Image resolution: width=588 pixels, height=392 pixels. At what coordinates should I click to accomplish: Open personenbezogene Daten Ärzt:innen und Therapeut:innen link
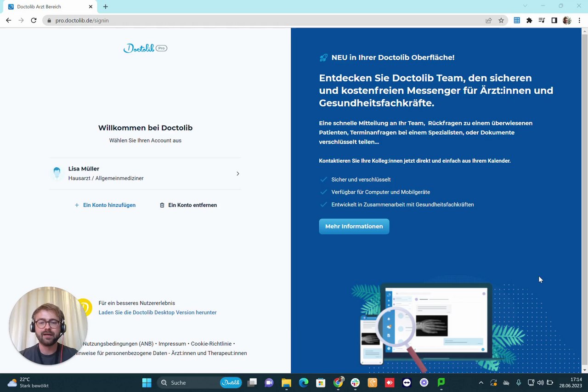click(x=161, y=353)
